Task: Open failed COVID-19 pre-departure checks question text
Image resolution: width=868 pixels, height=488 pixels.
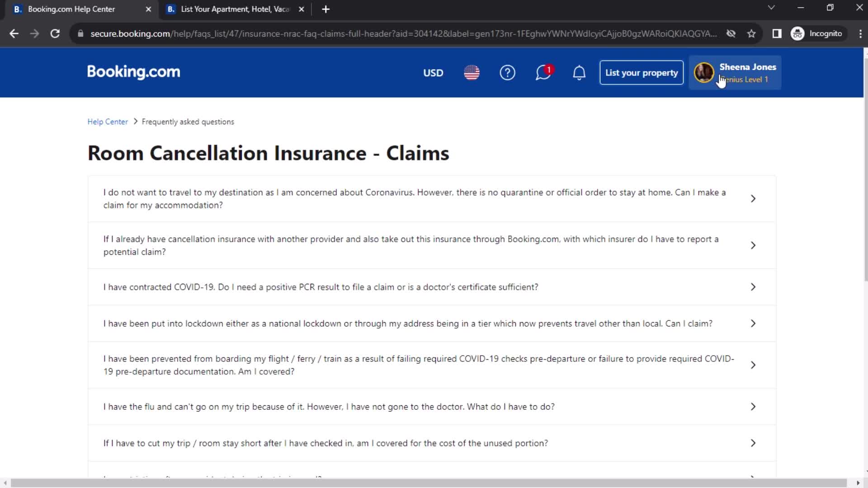Action: tap(419, 365)
